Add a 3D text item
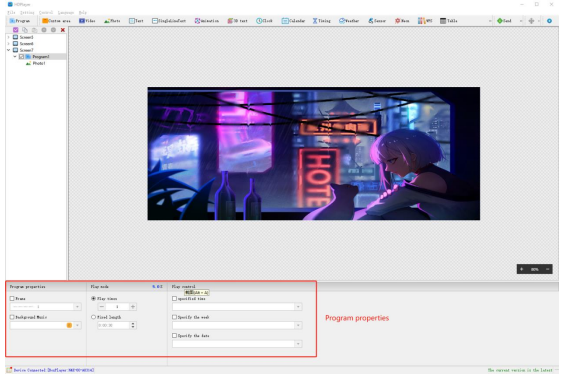The width and height of the screenshot is (566, 380). [x=238, y=21]
